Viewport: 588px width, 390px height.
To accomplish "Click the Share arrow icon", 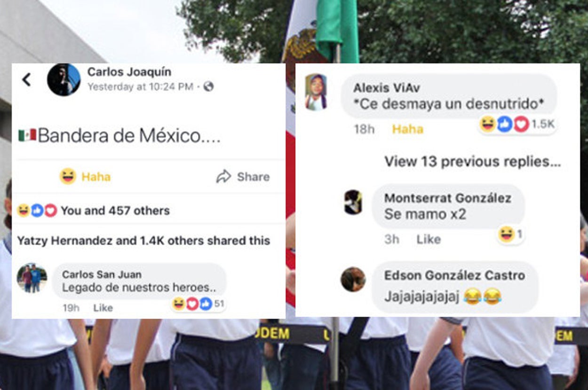I will coord(223,177).
